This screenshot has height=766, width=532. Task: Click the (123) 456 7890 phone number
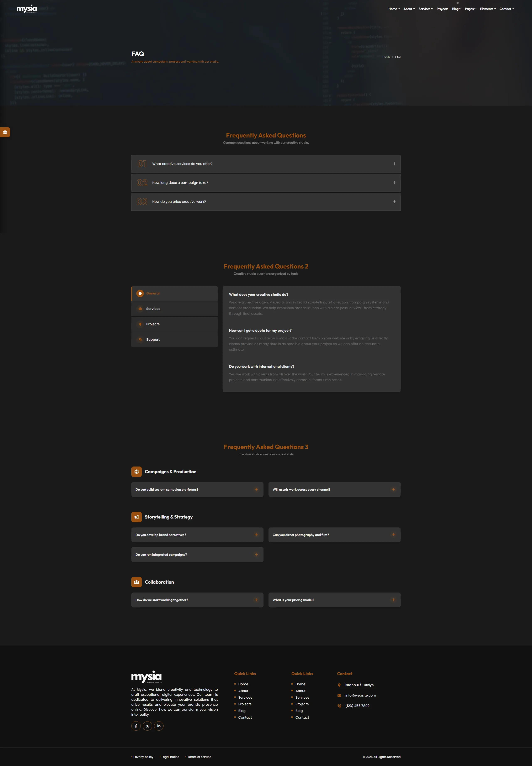pos(357,706)
